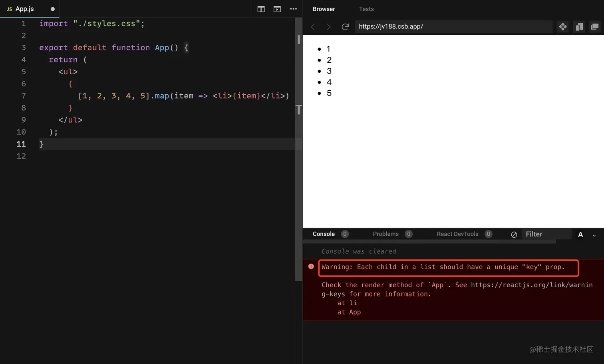Open preview in new window
The height and width of the screenshot is (364, 604).
tap(594, 27)
